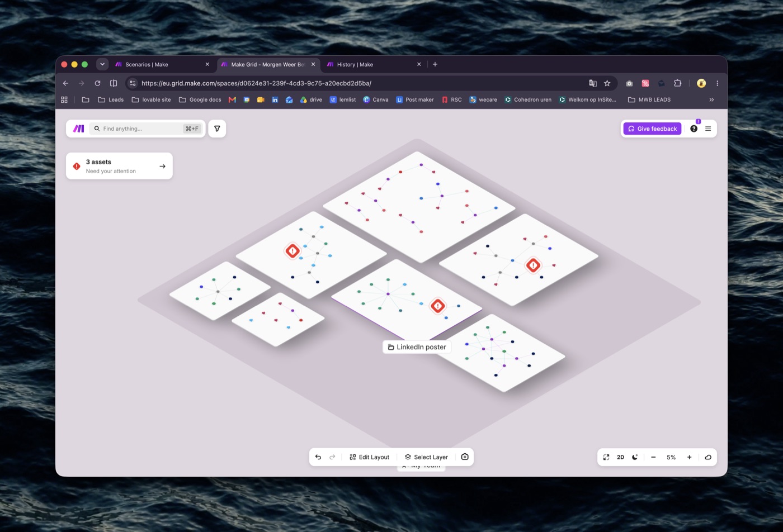This screenshot has height=532, width=783.
Task: Click the 5% zoom level value
Action: pos(671,457)
